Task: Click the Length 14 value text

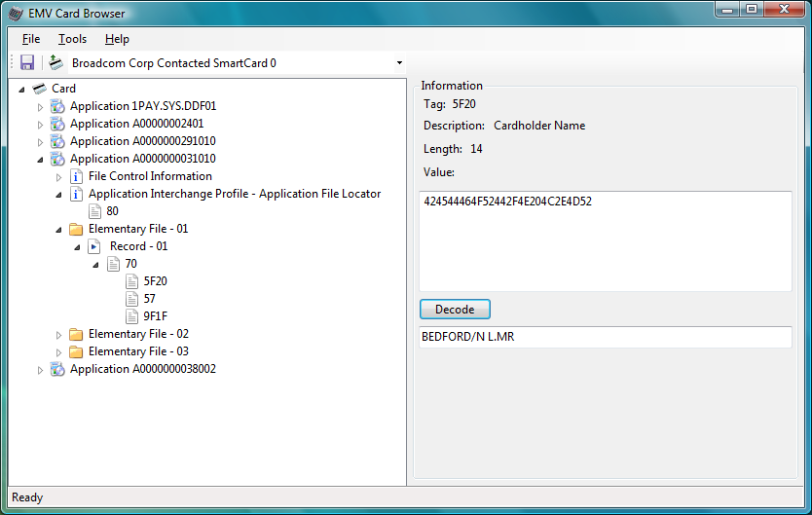Action: tap(476, 149)
